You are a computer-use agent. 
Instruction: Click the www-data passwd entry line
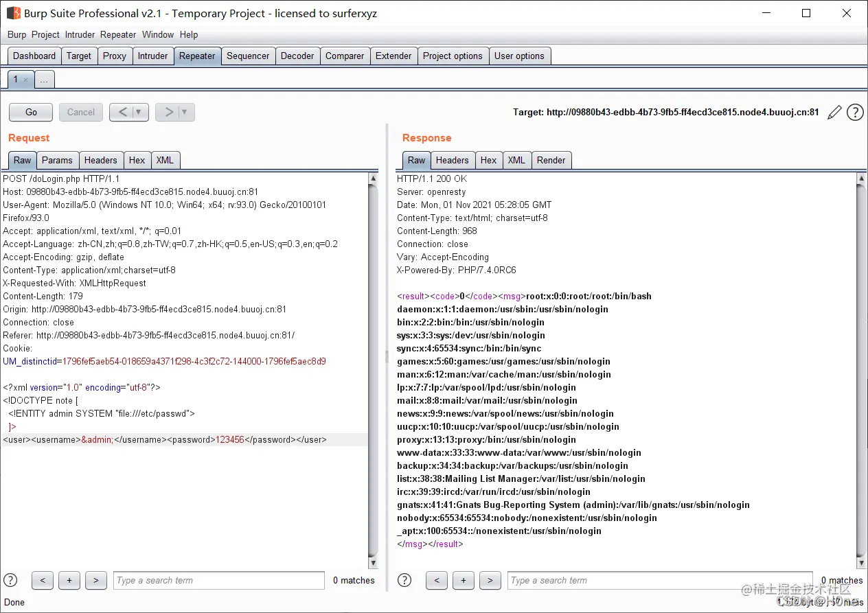coord(519,453)
